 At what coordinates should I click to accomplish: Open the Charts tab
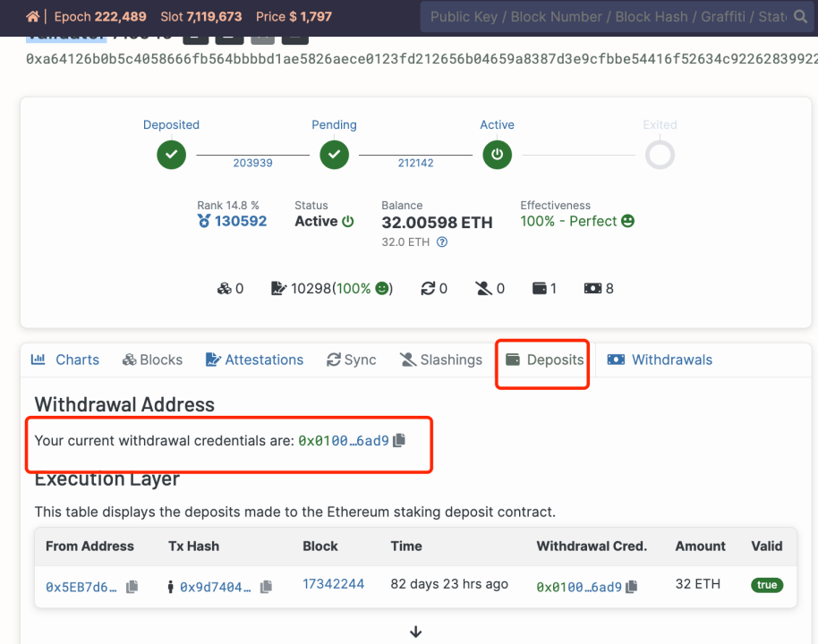65,360
